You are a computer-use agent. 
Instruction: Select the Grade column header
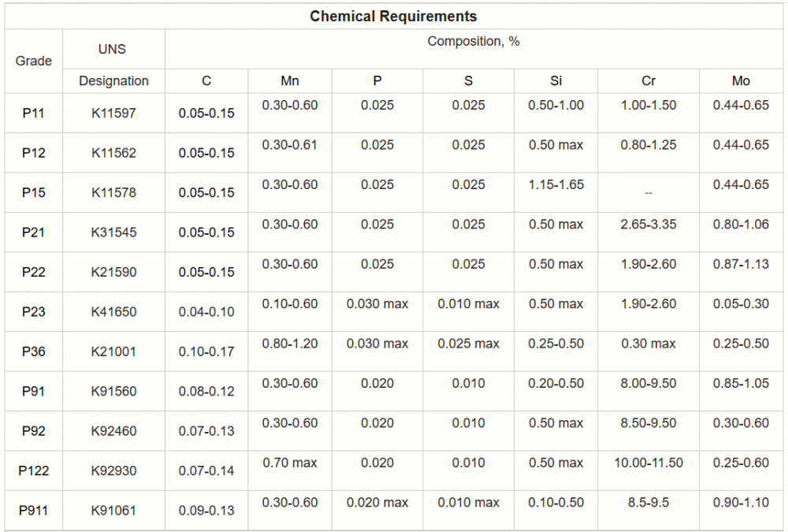pyautogui.click(x=34, y=61)
